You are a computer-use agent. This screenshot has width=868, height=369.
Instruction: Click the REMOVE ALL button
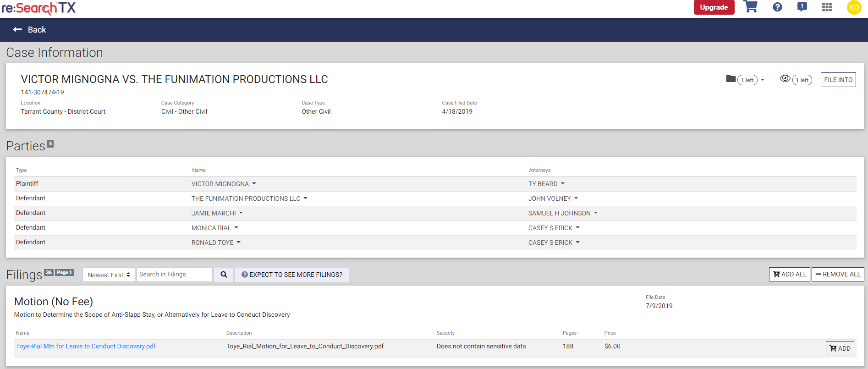pyautogui.click(x=838, y=274)
